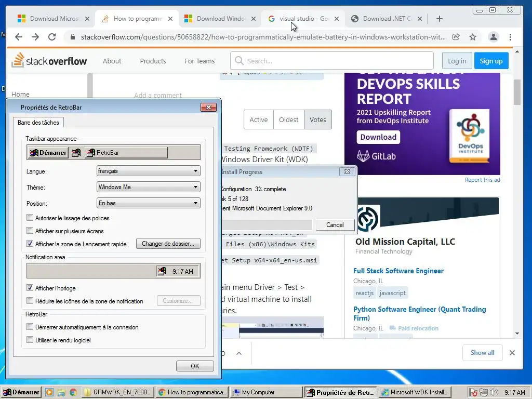The width and height of the screenshot is (532, 399).
Task: Click the network tray icon
Action: coord(484,393)
